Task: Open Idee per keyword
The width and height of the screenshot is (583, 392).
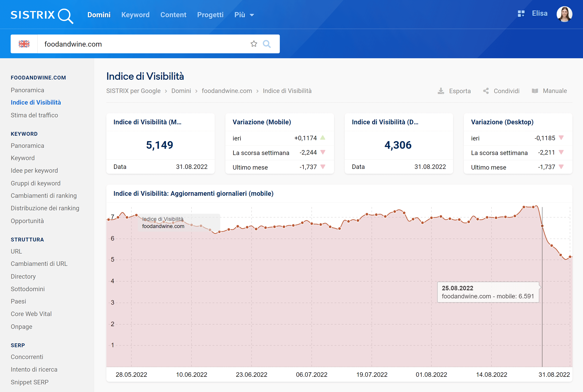Action: coord(34,170)
